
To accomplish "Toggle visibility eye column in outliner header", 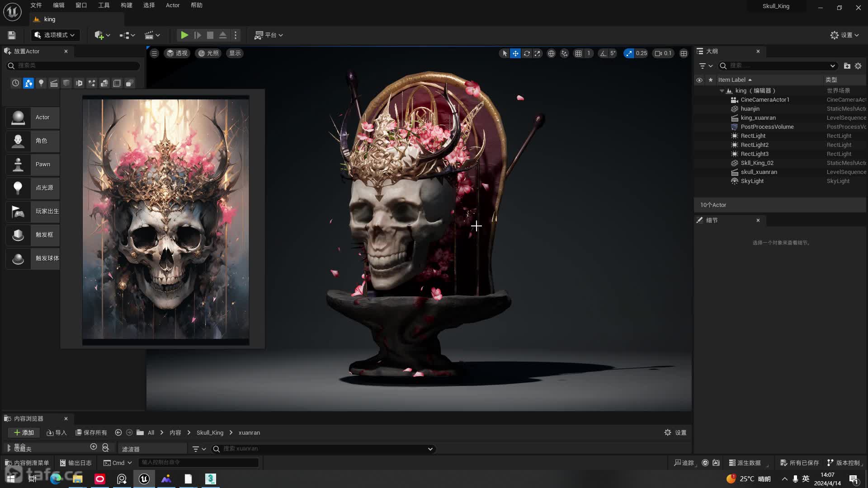I will click(x=699, y=80).
